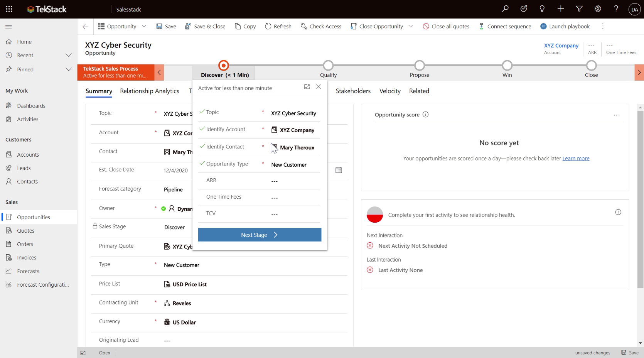
Task: Click the form vertical scrollbar
Action: (641, 199)
